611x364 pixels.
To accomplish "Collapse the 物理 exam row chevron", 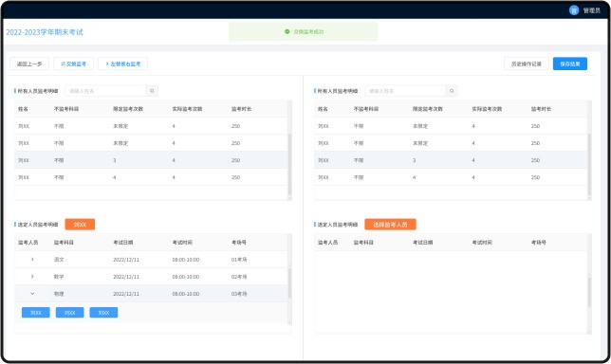I will coord(32,294).
